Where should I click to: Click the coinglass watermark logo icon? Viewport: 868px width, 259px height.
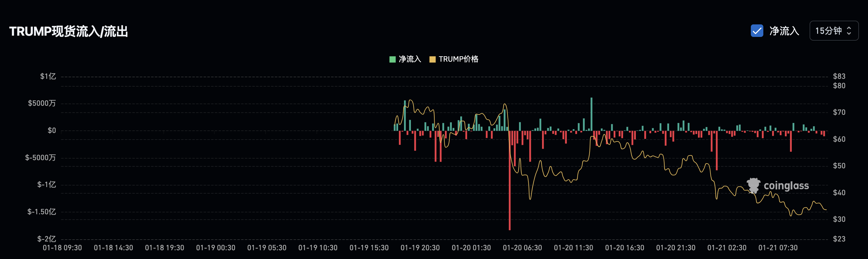click(x=753, y=185)
